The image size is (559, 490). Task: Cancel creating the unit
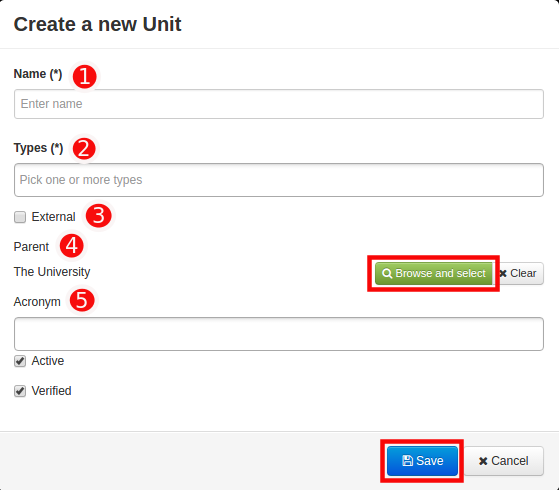(504, 461)
